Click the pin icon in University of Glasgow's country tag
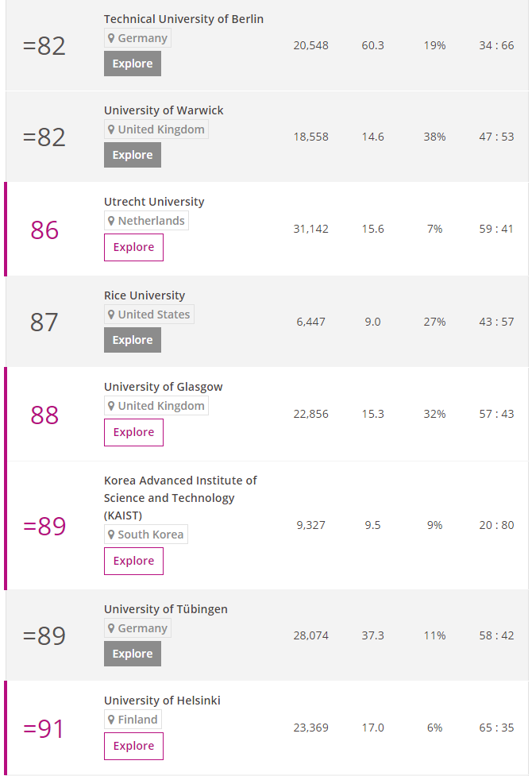 pos(112,406)
